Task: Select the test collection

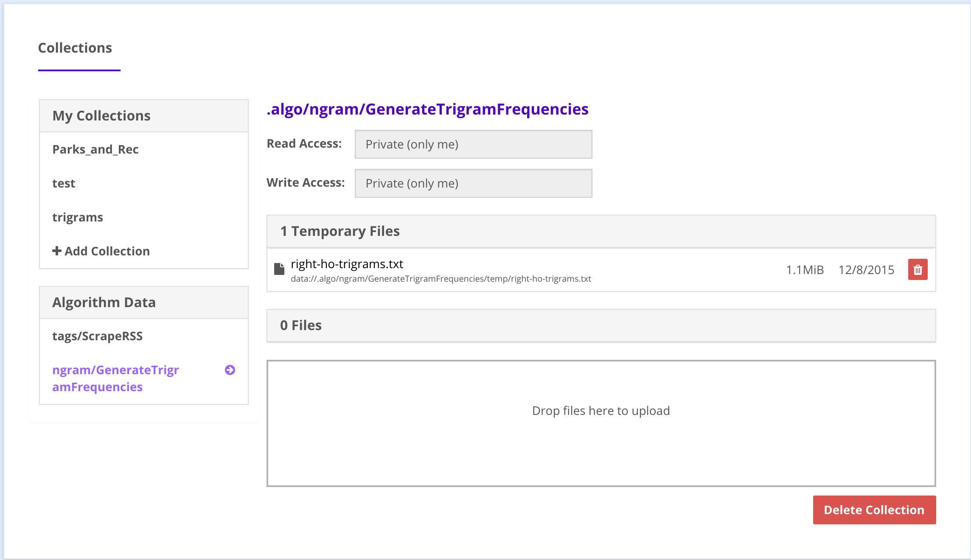Action: click(x=64, y=183)
